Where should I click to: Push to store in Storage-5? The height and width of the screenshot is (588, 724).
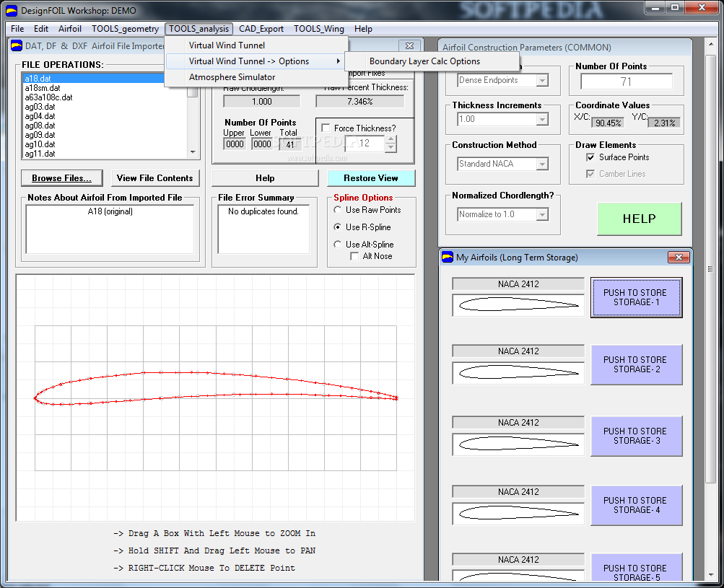tap(636, 568)
